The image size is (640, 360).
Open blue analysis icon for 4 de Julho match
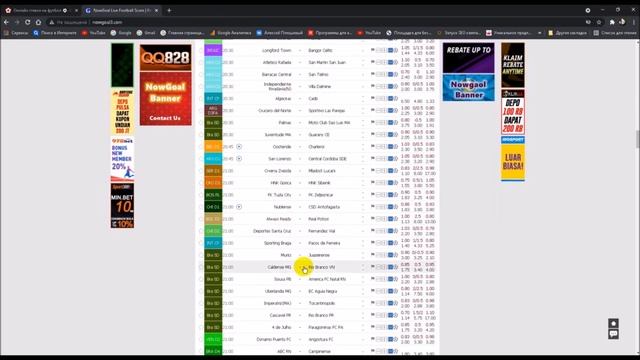[x=390, y=327]
